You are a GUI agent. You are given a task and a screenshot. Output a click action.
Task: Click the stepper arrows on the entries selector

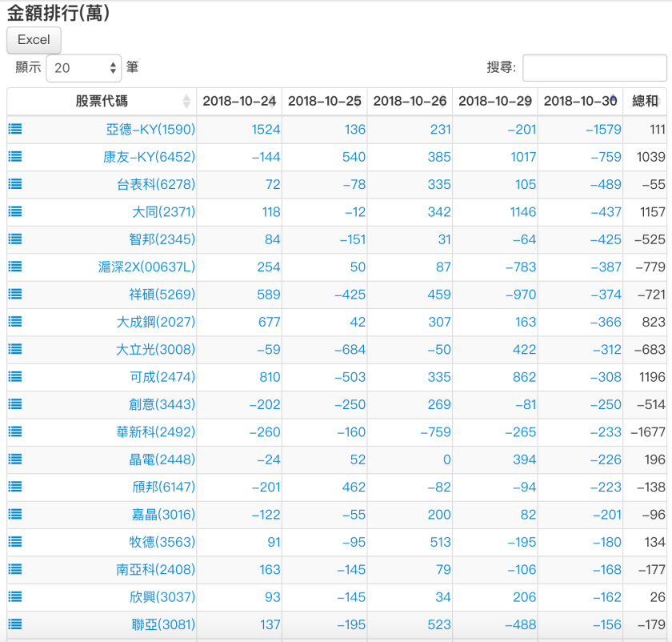point(111,67)
